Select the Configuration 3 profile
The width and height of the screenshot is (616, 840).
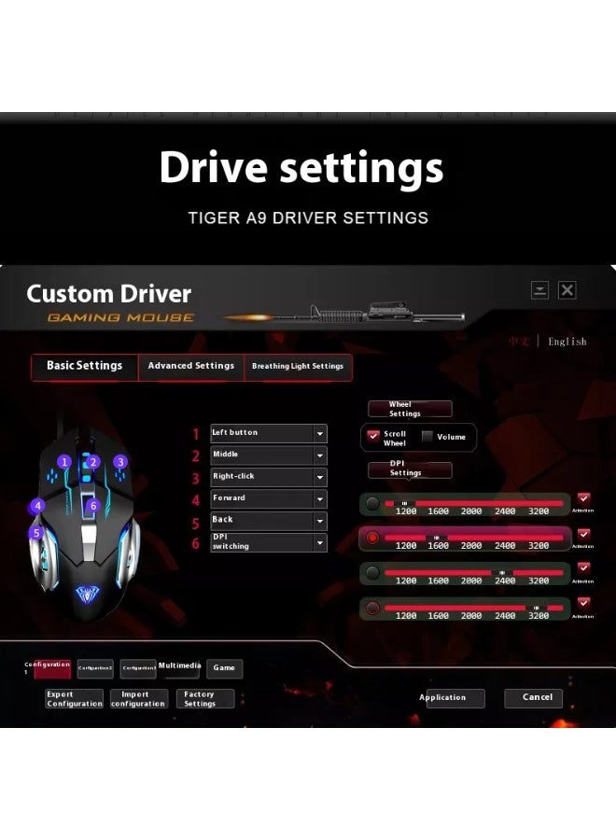click(x=138, y=669)
